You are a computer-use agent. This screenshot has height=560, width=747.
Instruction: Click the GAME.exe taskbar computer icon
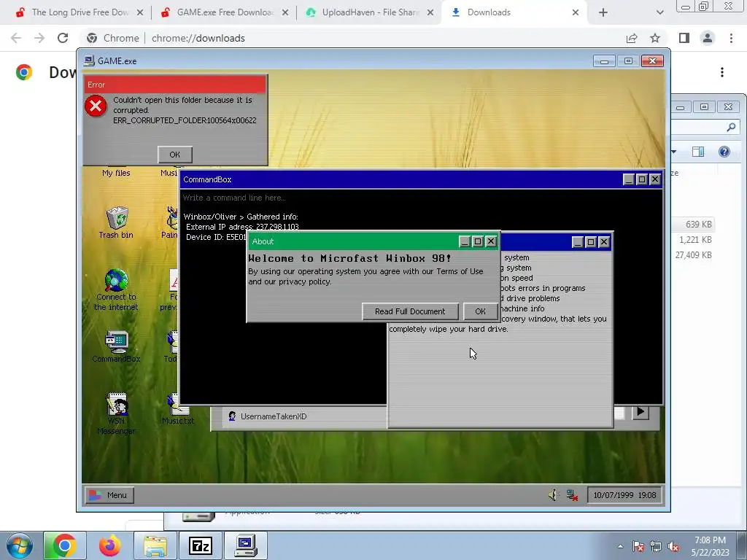click(x=246, y=545)
